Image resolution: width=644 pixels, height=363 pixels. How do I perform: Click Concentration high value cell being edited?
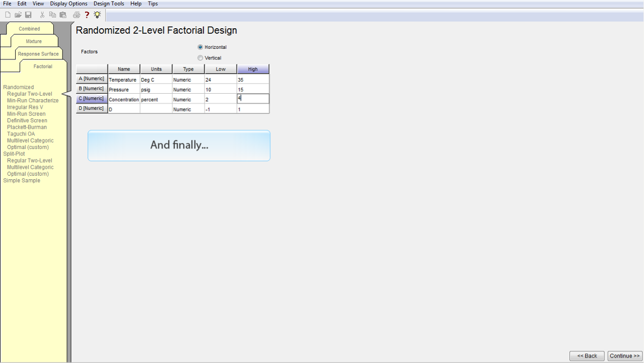click(253, 99)
